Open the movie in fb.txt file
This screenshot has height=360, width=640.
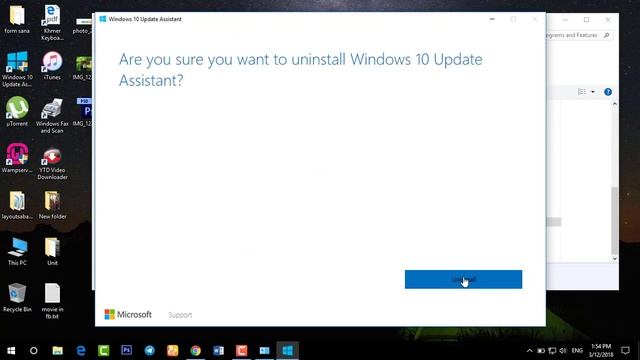pyautogui.click(x=52, y=301)
